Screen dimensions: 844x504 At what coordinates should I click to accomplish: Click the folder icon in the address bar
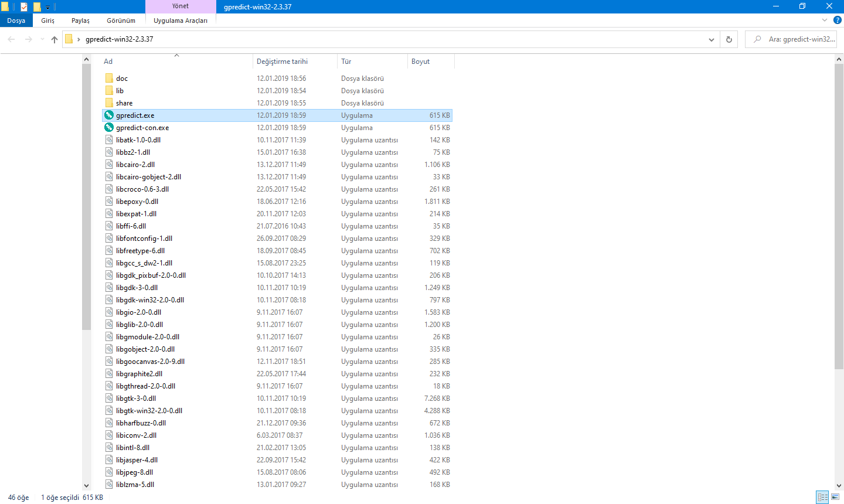[x=69, y=39]
